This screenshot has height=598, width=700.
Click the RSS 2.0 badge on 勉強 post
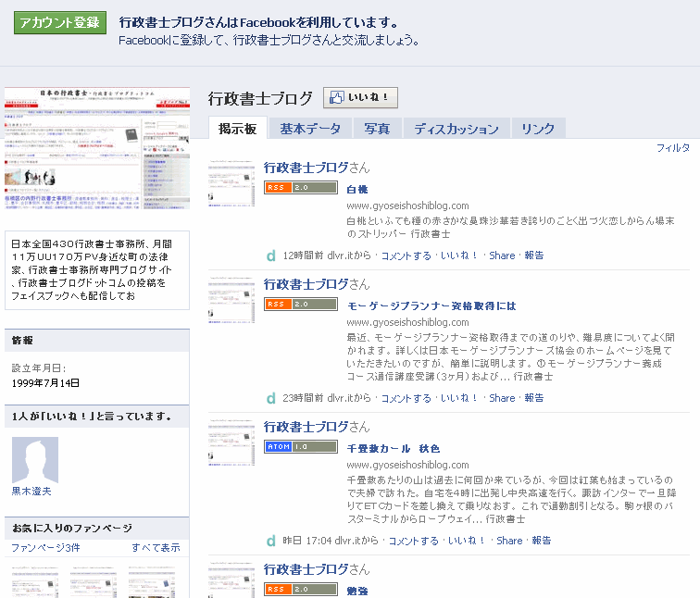[300, 589]
